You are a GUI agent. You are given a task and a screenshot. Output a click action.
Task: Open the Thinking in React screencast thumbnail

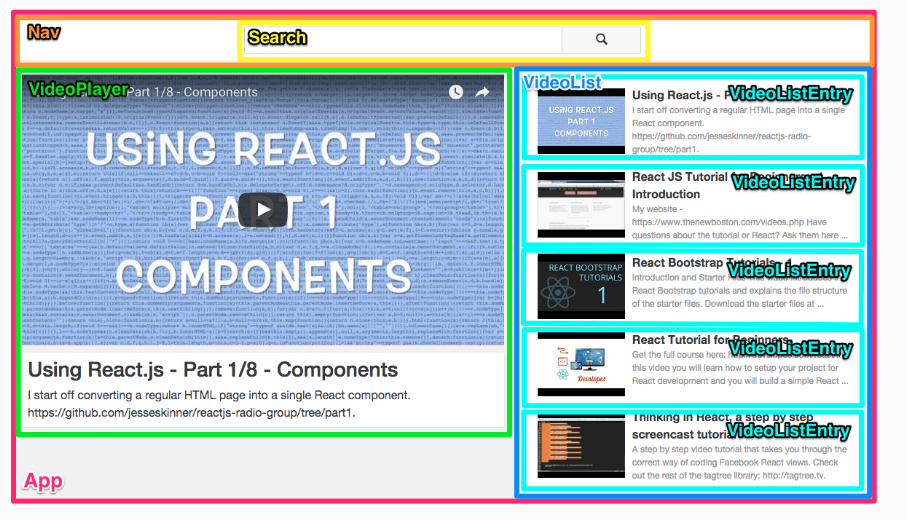pos(581,446)
